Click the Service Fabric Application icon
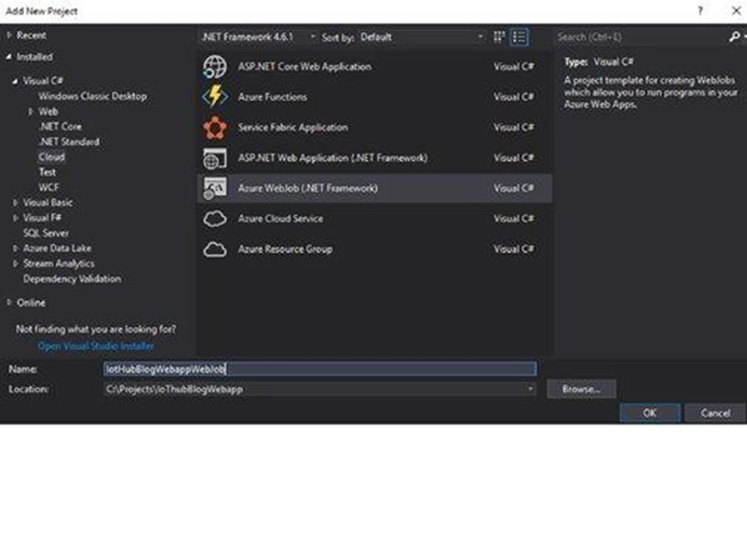This screenshot has height=560, width=747. tap(215, 128)
